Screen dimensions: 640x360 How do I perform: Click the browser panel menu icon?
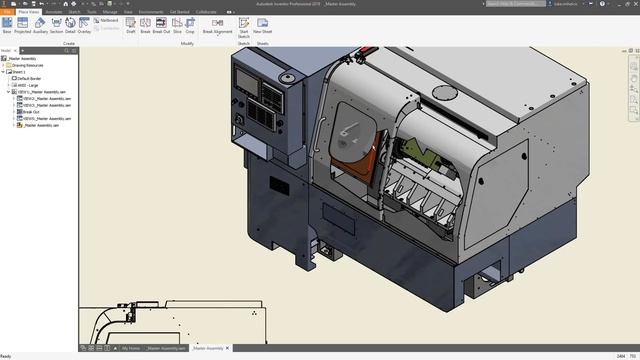(74, 51)
